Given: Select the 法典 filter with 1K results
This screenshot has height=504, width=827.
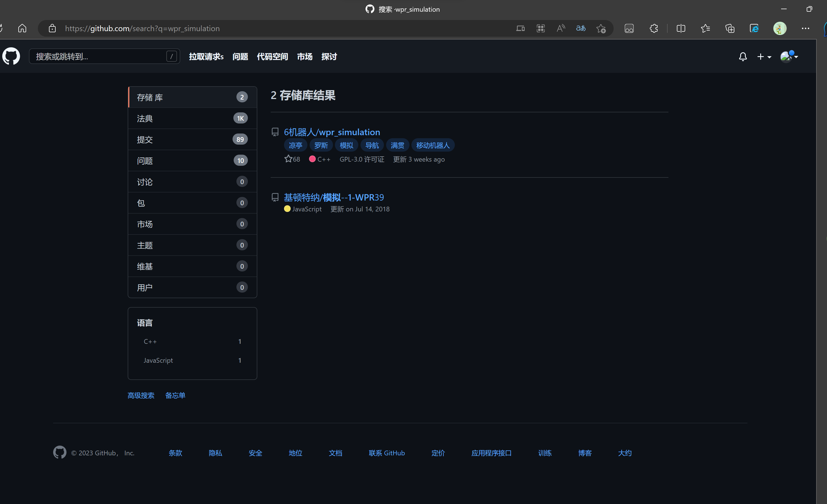Looking at the screenshot, I should pyautogui.click(x=192, y=118).
